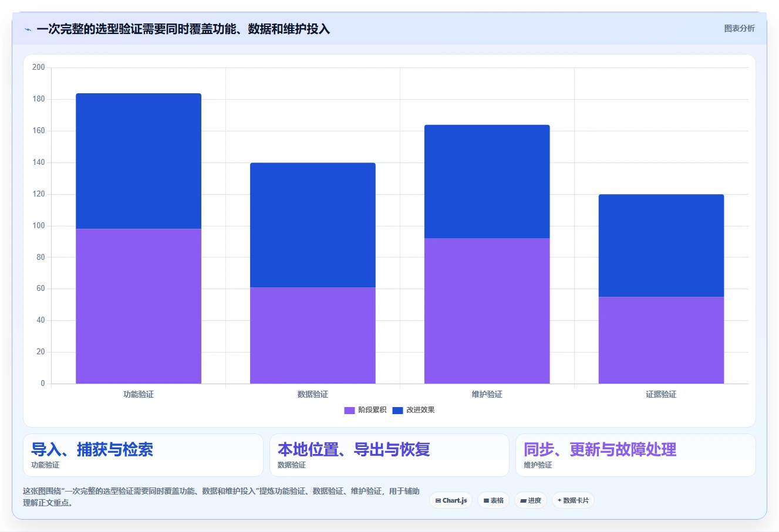
Task: Select the Chart.js tag chip
Action: [x=451, y=500]
